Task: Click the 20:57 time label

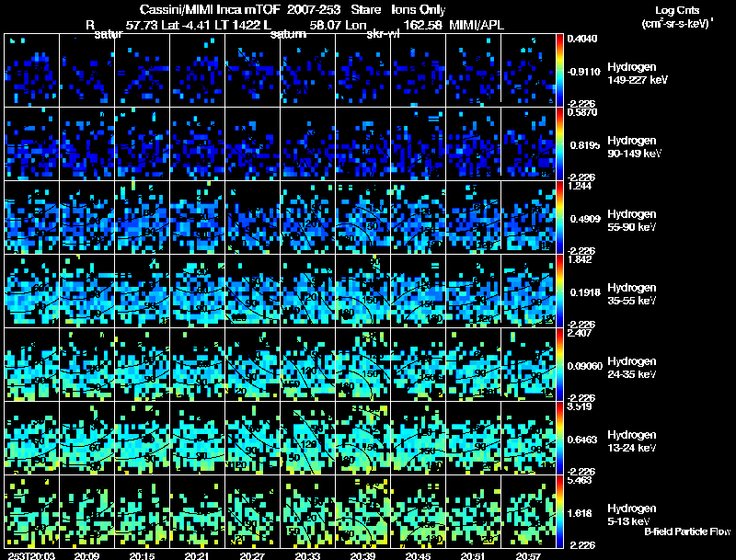Action: tap(528, 555)
